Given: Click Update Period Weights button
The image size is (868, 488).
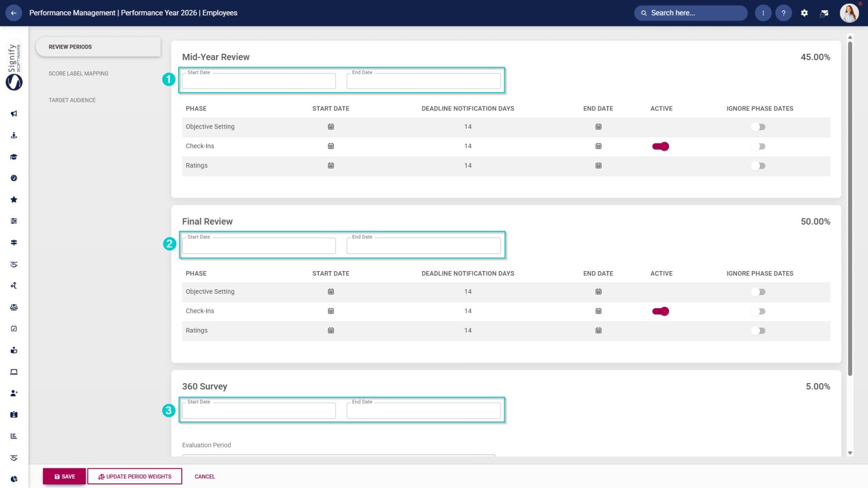Looking at the screenshot, I should (135, 476).
